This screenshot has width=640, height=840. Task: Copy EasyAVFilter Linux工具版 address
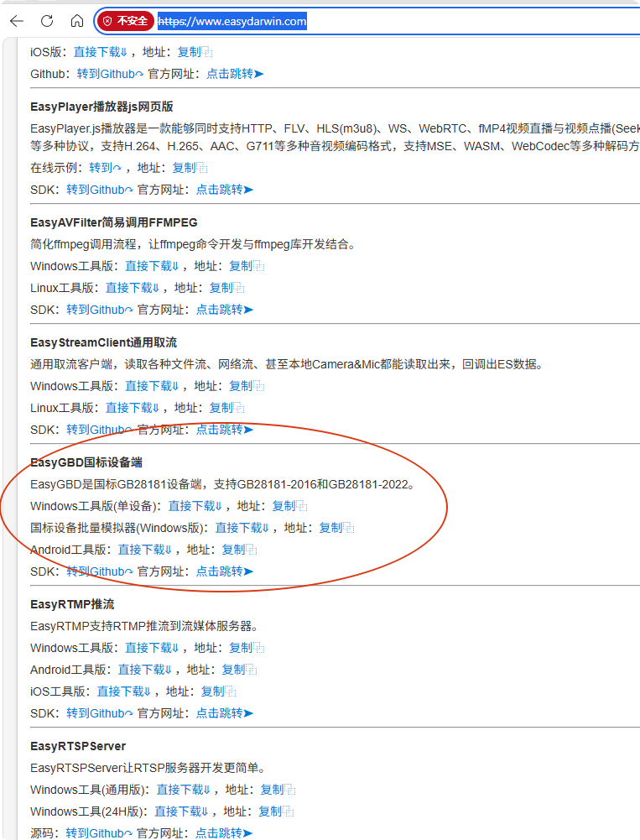(x=227, y=288)
